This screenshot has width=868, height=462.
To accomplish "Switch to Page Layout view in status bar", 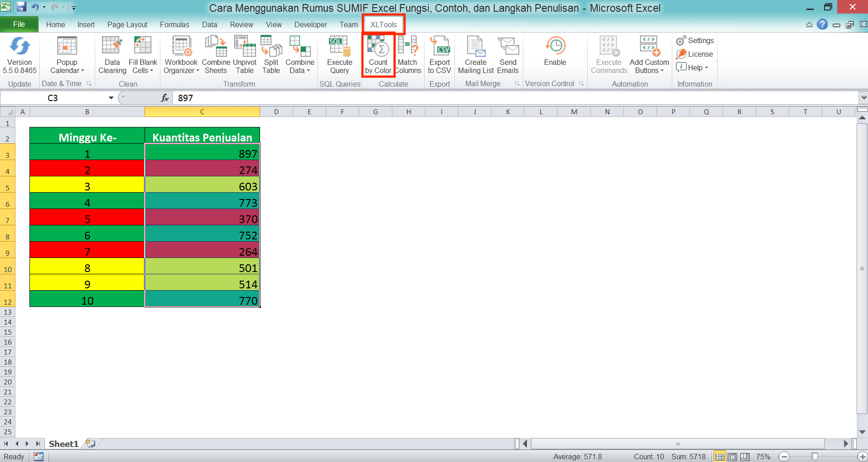I will (x=733, y=457).
